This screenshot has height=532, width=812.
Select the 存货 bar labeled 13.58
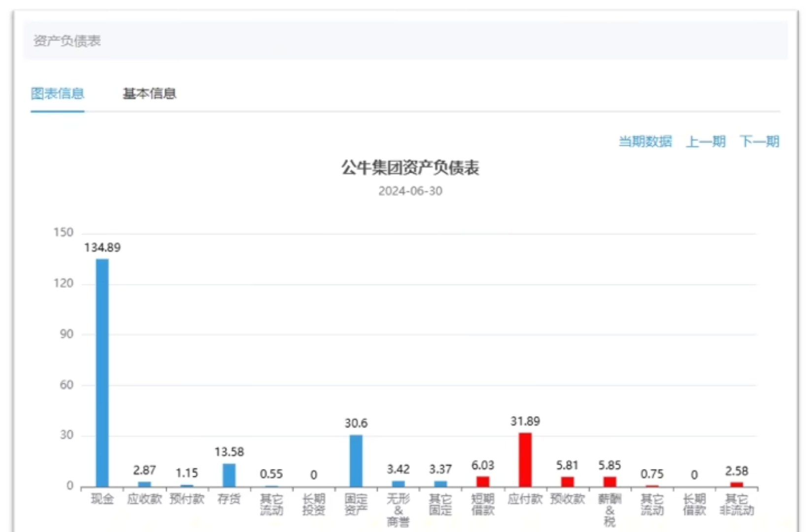click(x=229, y=475)
